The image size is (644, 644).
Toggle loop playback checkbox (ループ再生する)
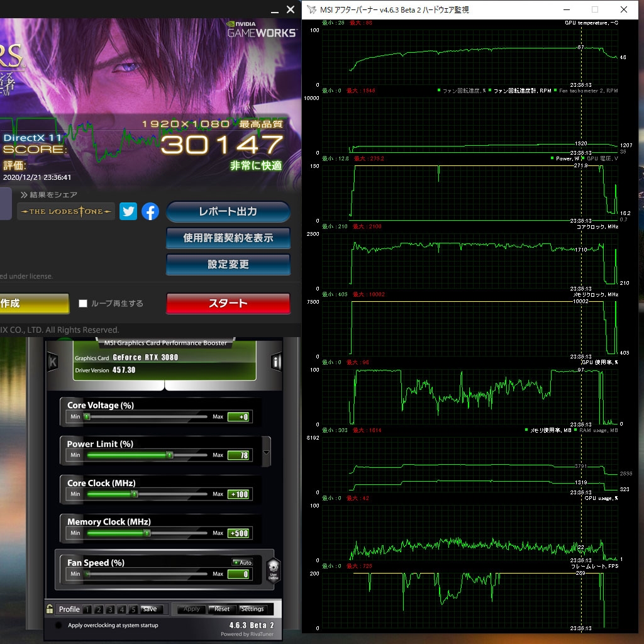[x=83, y=303]
